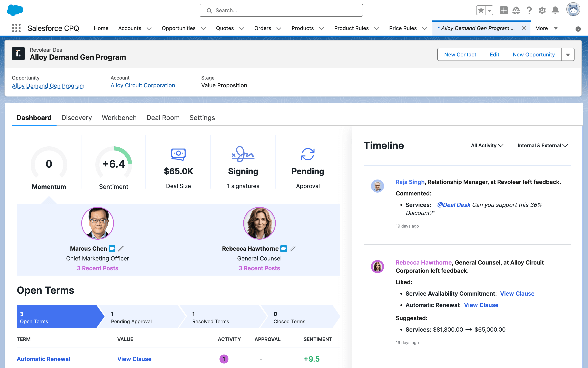This screenshot has height=368, width=588.
Task: Switch to the Workbench tab
Action: pos(119,118)
